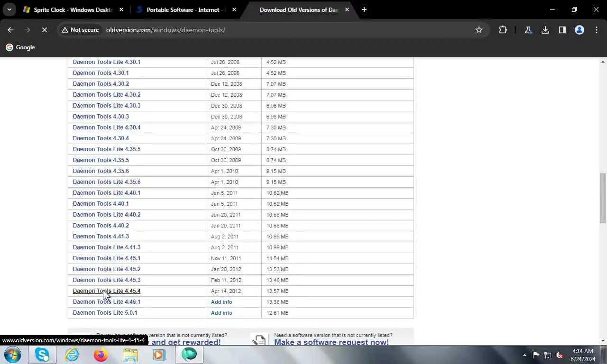Open a new browser tab
Image resolution: width=607 pixels, height=364 pixels.
(x=364, y=9)
